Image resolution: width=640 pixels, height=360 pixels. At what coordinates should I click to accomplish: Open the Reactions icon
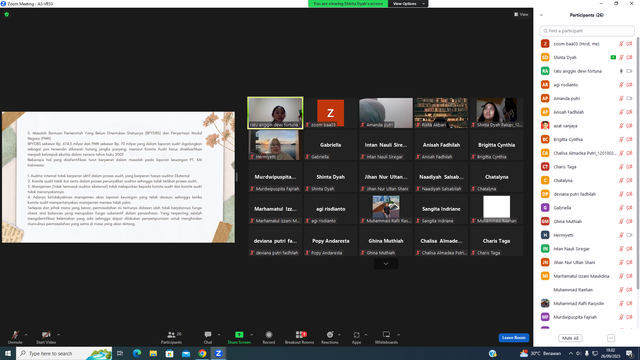click(x=330, y=335)
